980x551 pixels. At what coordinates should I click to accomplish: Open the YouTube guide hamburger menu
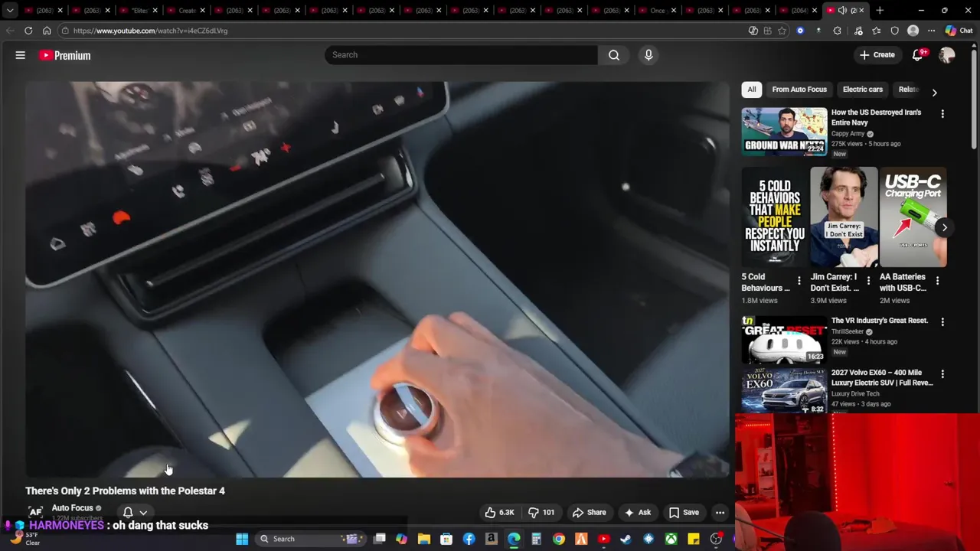coord(21,55)
